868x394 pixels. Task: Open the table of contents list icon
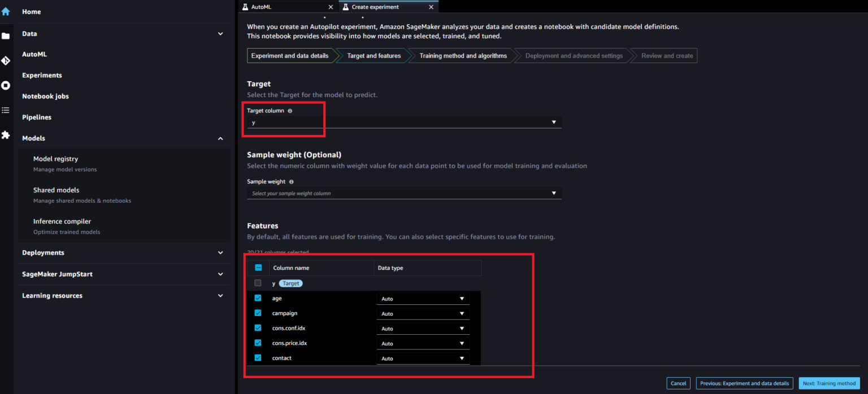click(6, 110)
